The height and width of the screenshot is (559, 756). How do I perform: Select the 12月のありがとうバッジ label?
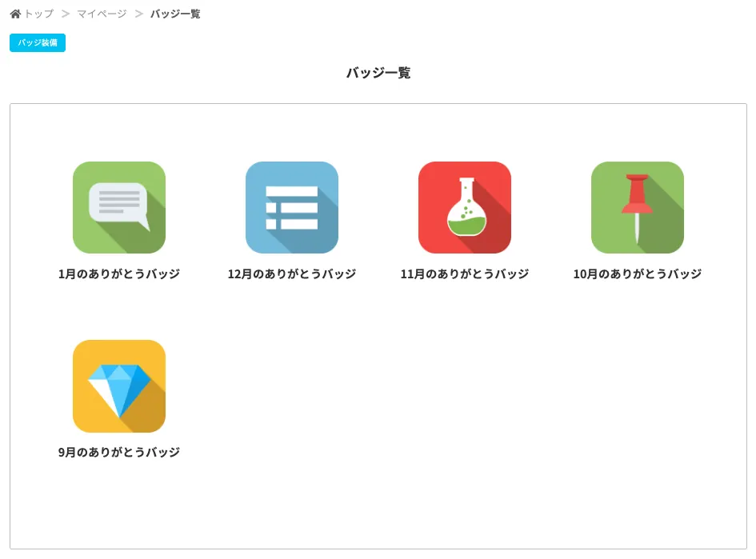(x=292, y=274)
